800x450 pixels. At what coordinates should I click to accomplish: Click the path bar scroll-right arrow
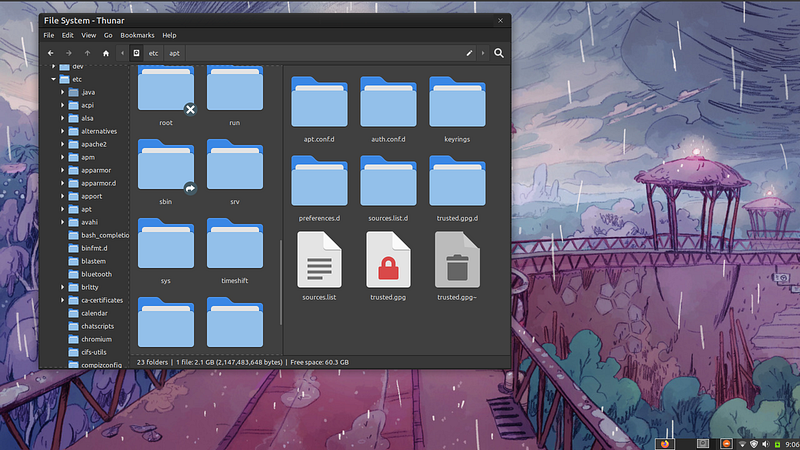pos(483,53)
